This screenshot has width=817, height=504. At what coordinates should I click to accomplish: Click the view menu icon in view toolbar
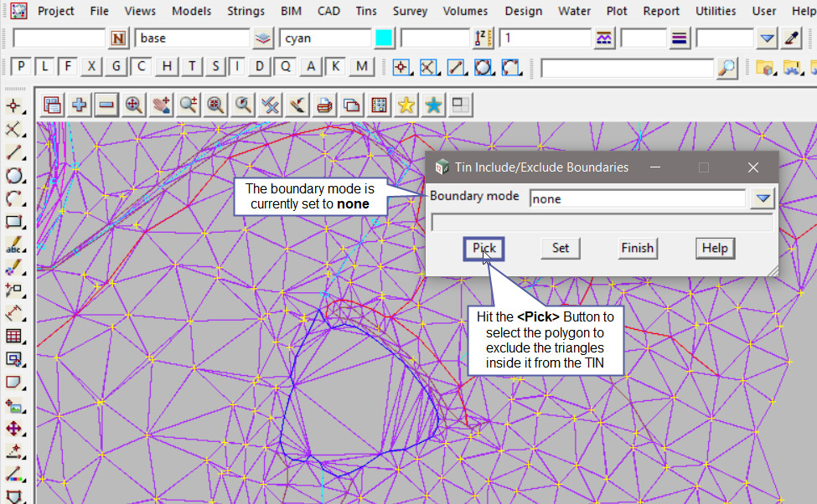coord(52,105)
